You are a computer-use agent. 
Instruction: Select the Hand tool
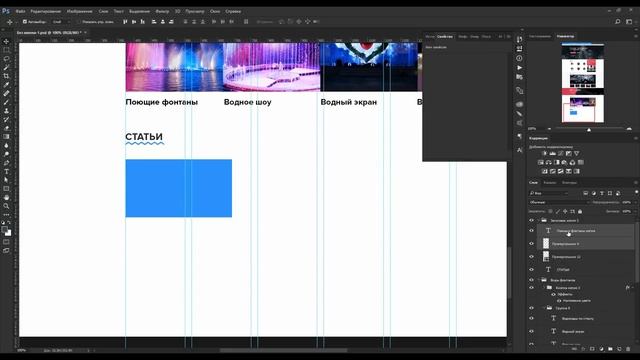pos(6,197)
